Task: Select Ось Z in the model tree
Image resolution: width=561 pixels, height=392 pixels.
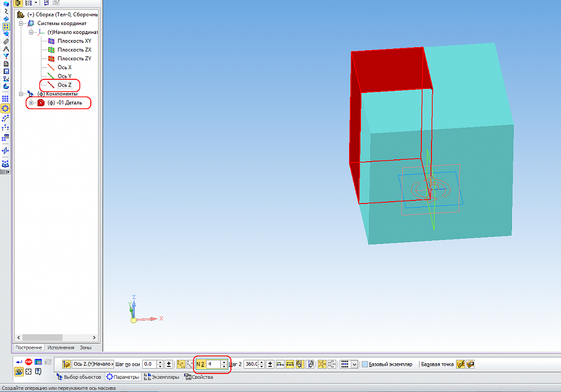Action: (x=64, y=85)
